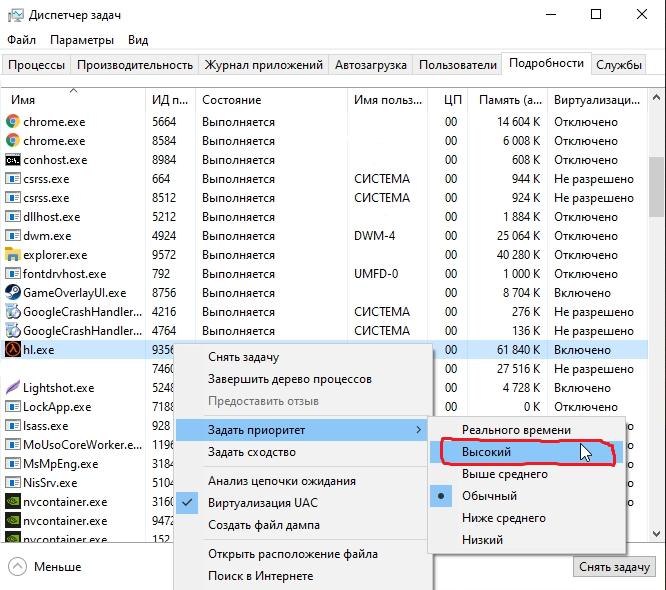Click the scrollbar down arrow
Image resolution: width=666 pixels, height=590 pixels.
[x=657, y=534]
